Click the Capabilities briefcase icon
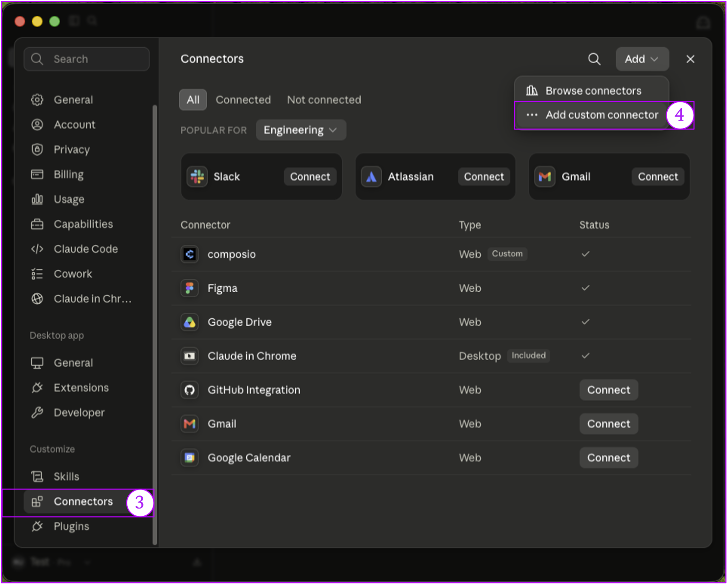Image resolution: width=728 pixels, height=584 pixels. click(x=37, y=224)
